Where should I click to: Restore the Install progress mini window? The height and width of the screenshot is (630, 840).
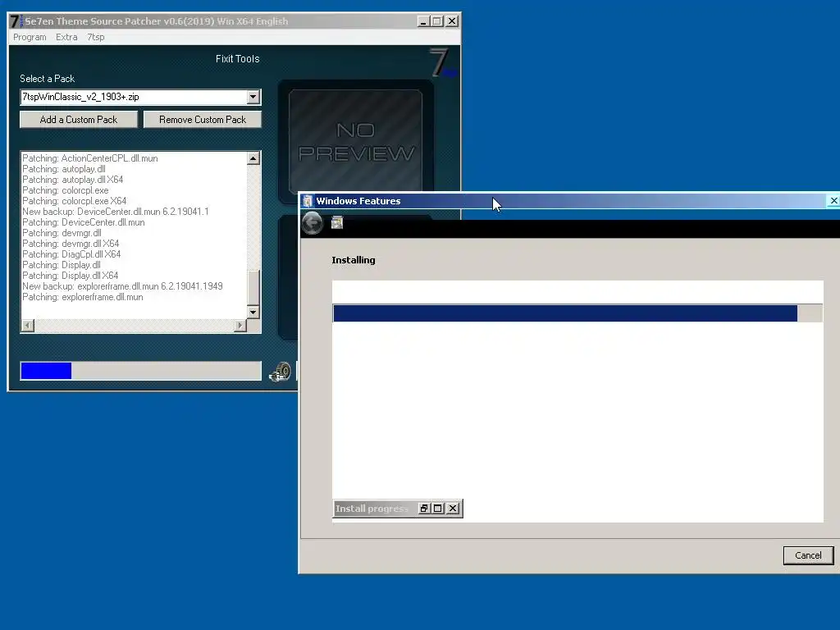tap(424, 509)
